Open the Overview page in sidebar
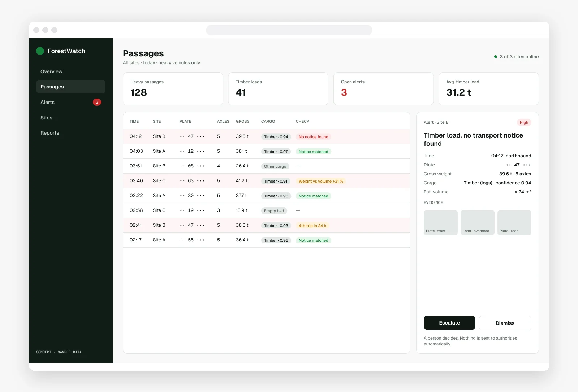 tap(71, 71)
